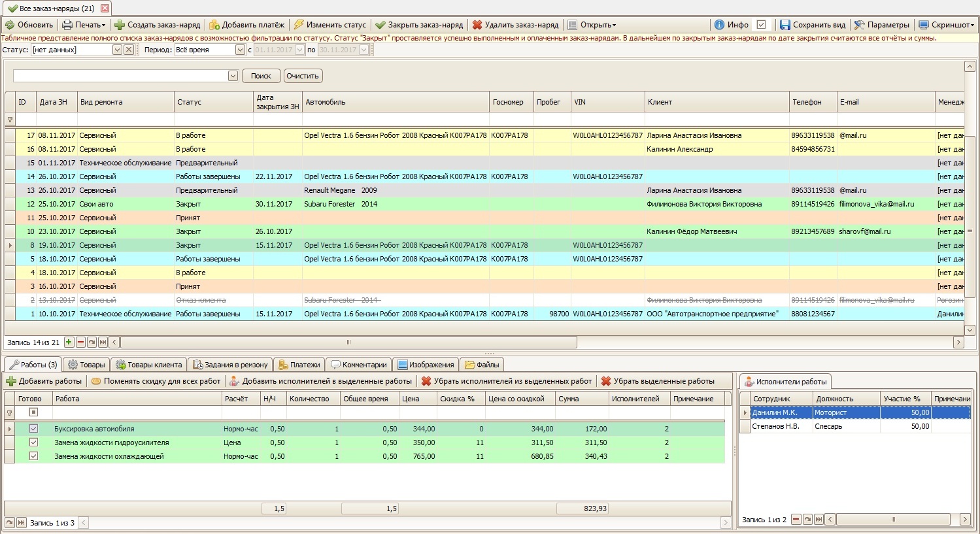Expand the Период dropdown list
980x534 pixels.
pyautogui.click(x=240, y=50)
